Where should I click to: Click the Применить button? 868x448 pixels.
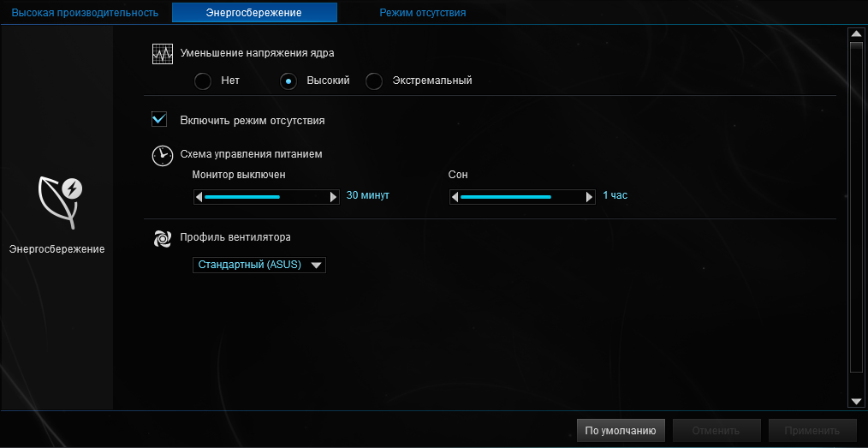coord(812,430)
